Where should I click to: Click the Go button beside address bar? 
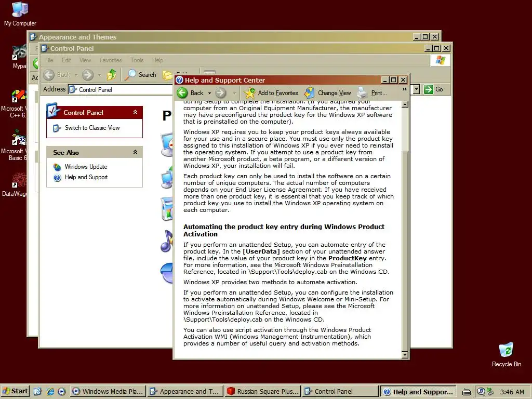[434, 89]
